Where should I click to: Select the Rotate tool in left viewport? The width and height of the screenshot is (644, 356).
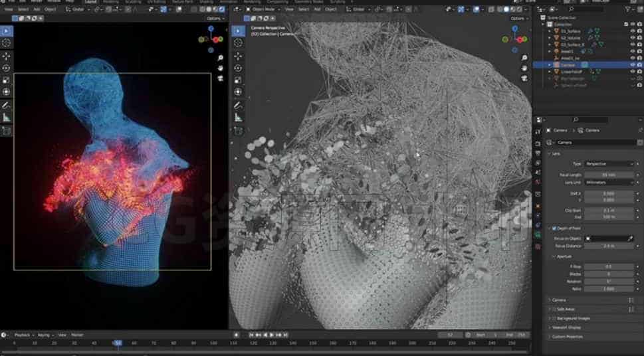6,68
